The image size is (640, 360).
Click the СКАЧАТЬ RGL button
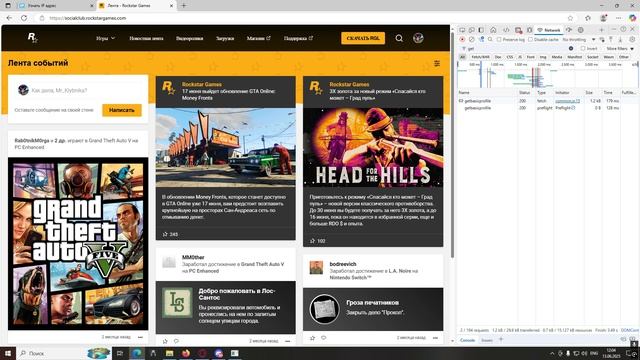(363, 38)
